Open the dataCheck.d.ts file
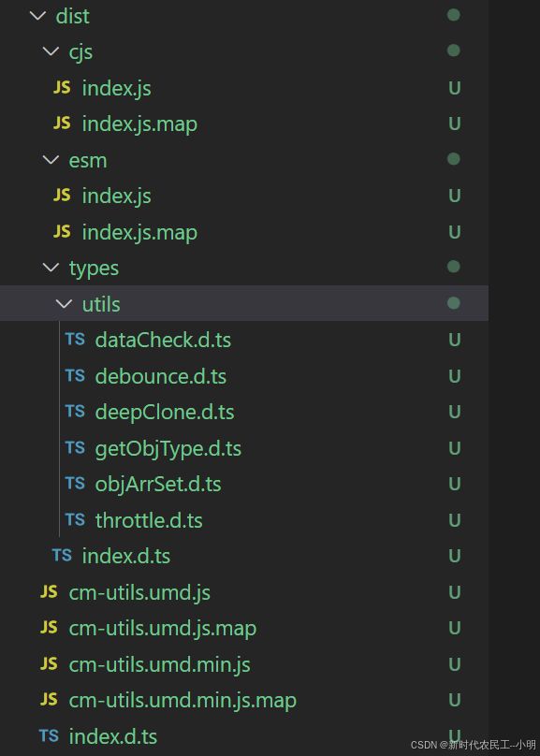The image size is (540, 756). (x=163, y=341)
